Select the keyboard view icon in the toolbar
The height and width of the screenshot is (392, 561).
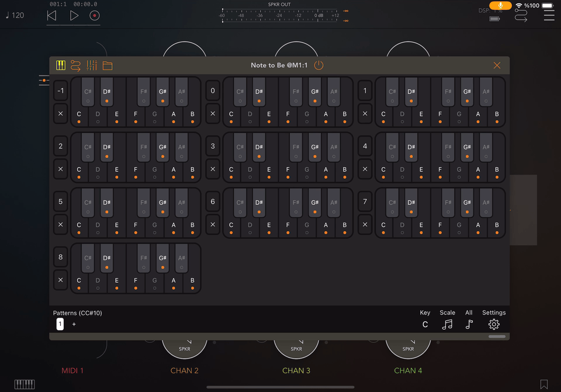(x=60, y=65)
